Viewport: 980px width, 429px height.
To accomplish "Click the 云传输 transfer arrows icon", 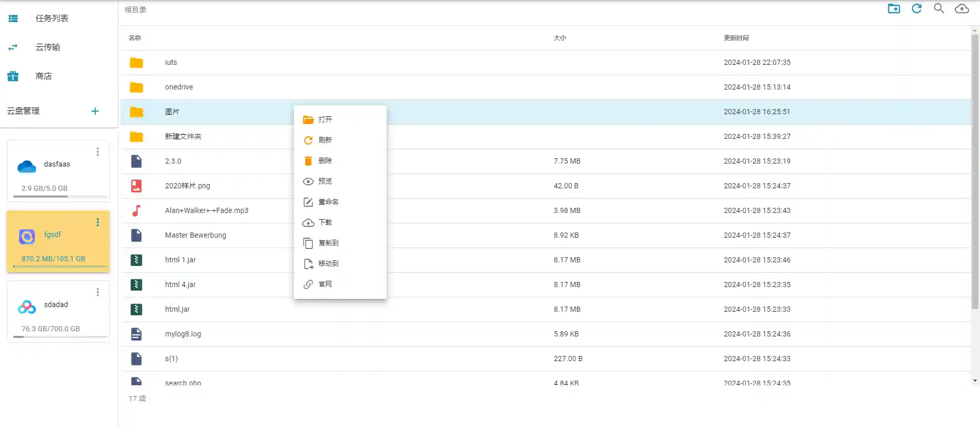I will click(13, 47).
